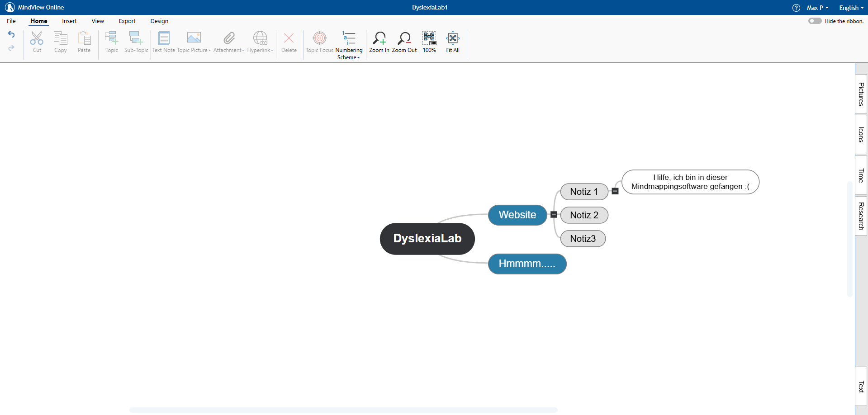Attach a Text Note

click(163, 42)
